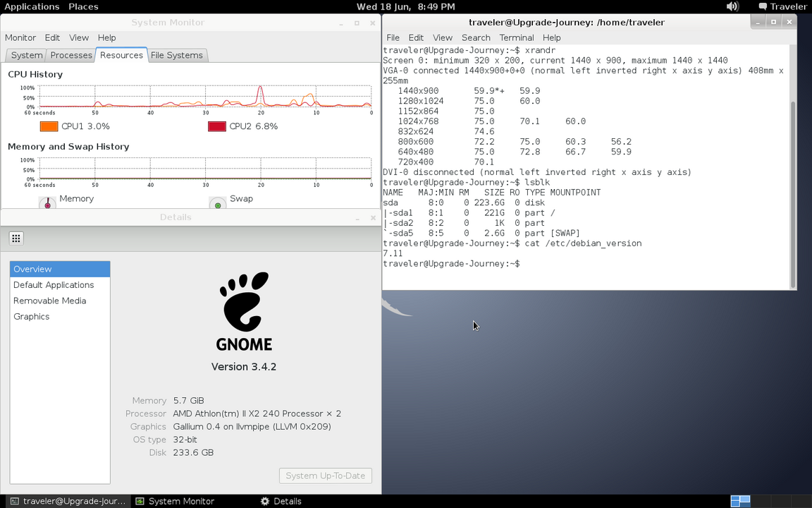Open Search menu in the terminal
Image resolution: width=812 pixels, height=508 pixels.
tap(476, 38)
